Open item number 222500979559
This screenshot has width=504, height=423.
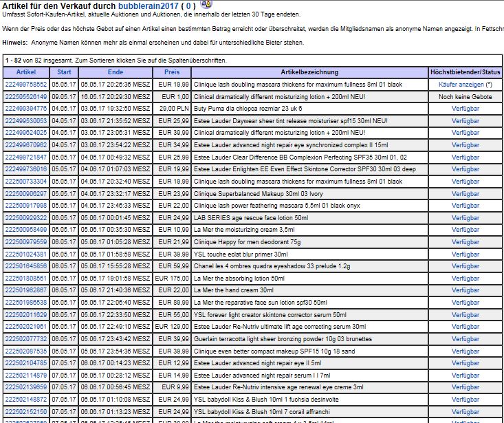(26, 241)
